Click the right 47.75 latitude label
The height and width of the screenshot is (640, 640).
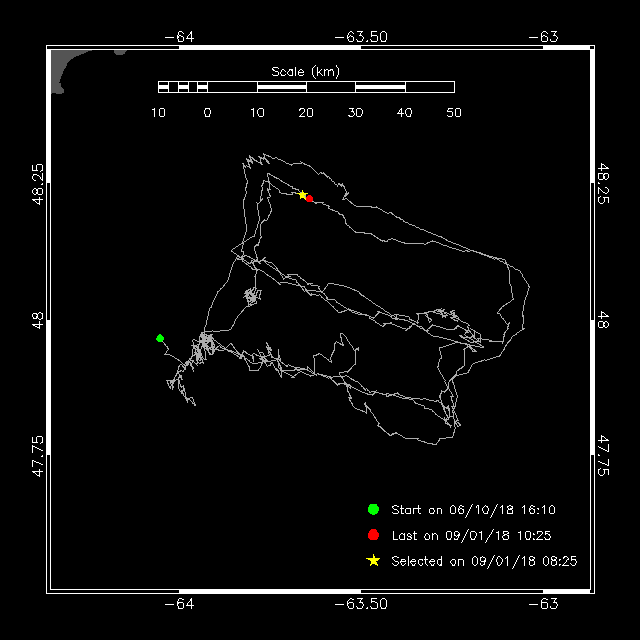(603, 456)
